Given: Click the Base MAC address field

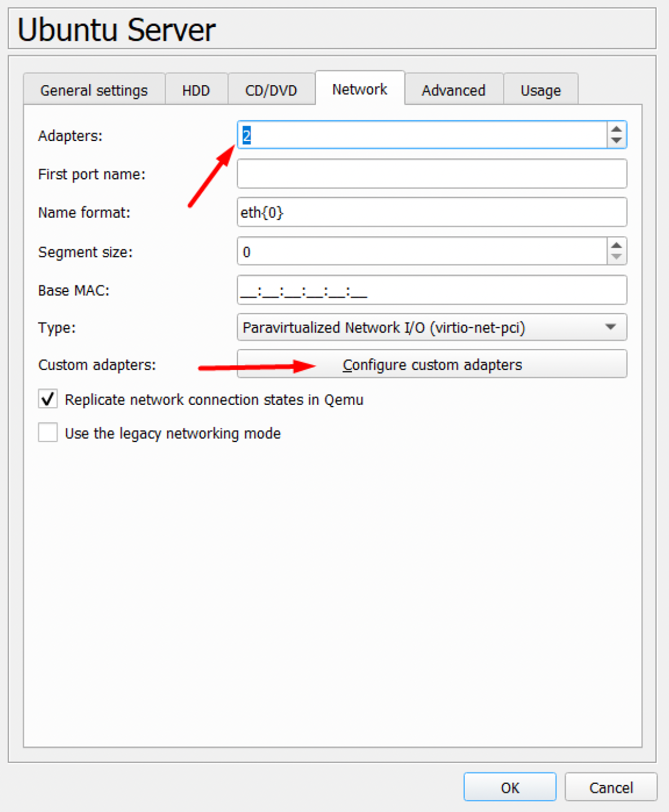Looking at the screenshot, I should coord(432,290).
